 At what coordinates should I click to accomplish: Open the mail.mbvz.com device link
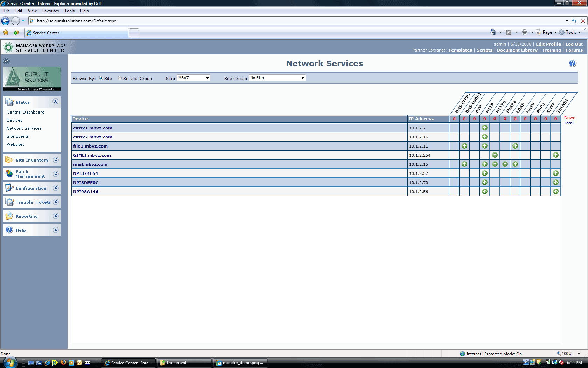click(90, 164)
